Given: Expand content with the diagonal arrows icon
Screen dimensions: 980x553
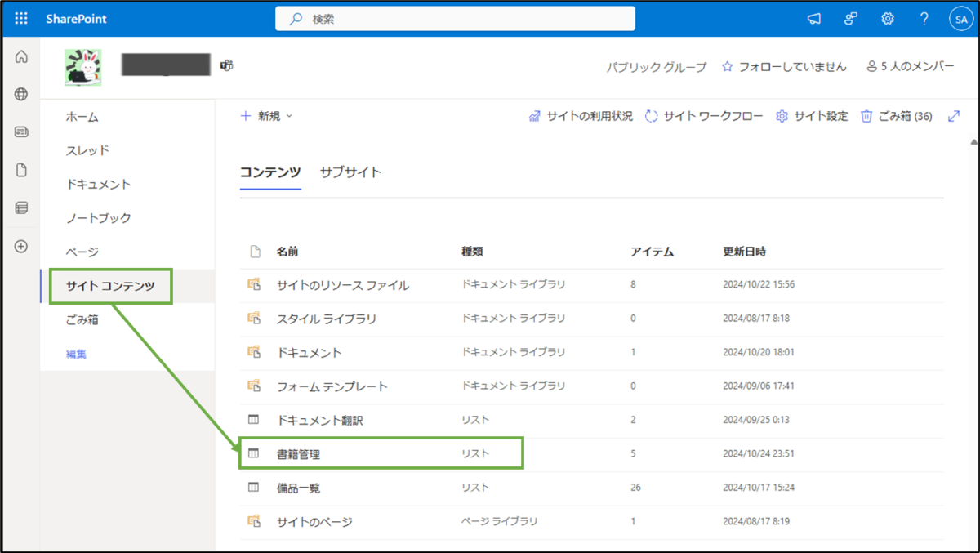Looking at the screenshot, I should click(x=953, y=116).
